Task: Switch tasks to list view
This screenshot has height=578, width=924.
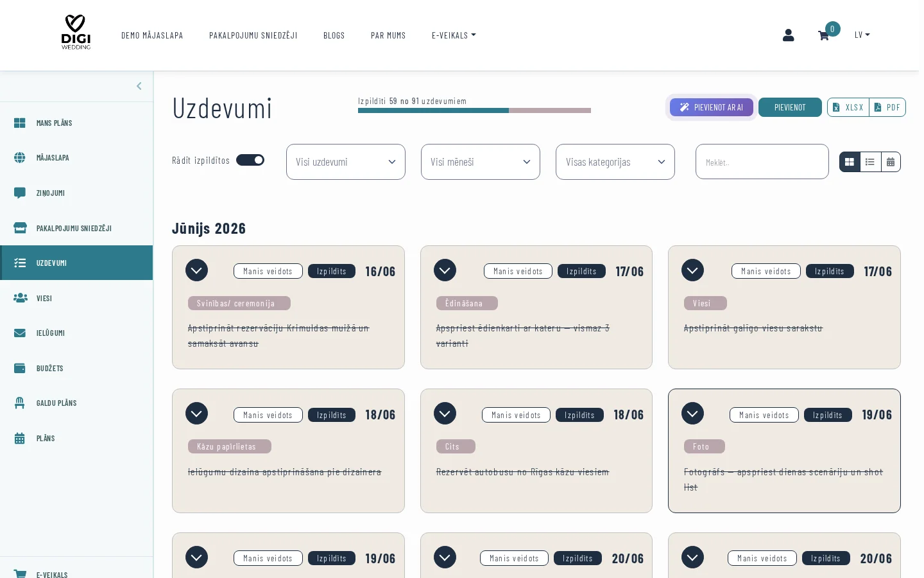Action: pos(870,162)
